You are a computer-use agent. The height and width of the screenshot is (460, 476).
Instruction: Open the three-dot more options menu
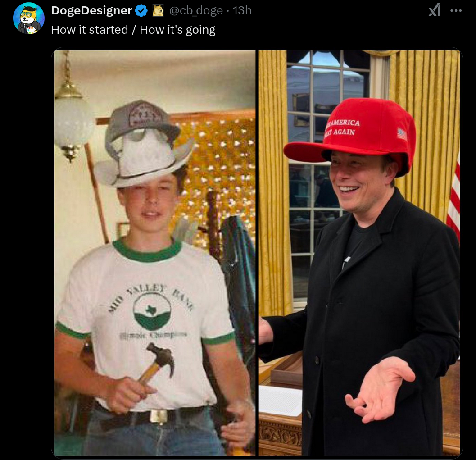pyautogui.click(x=456, y=11)
